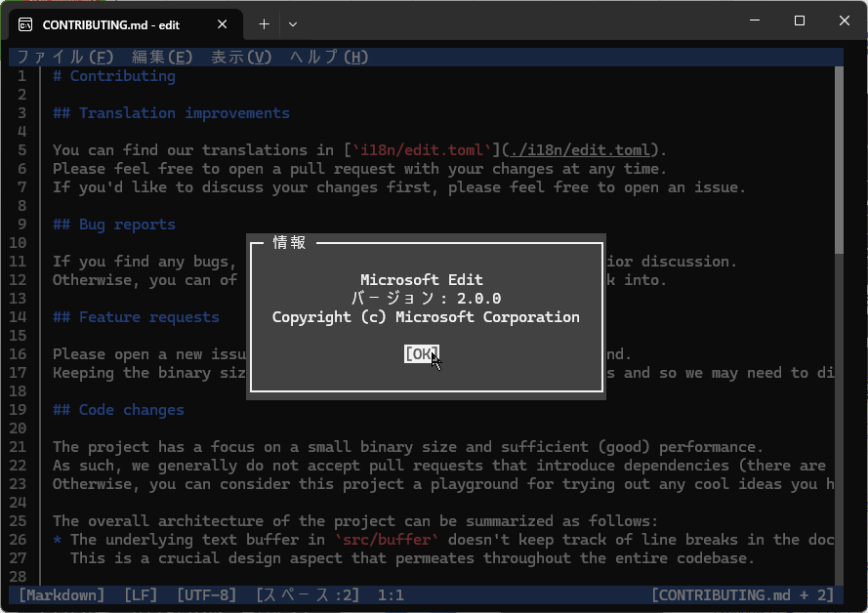Close the terminal window
Viewport: 868px width, 613px height.
(845, 20)
